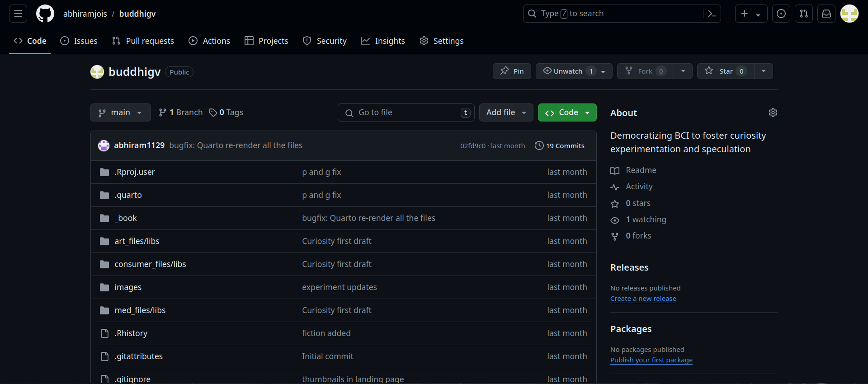Open the user profile avatar menu
Image resolution: width=868 pixels, height=384 pixels.
coord(849,14)
